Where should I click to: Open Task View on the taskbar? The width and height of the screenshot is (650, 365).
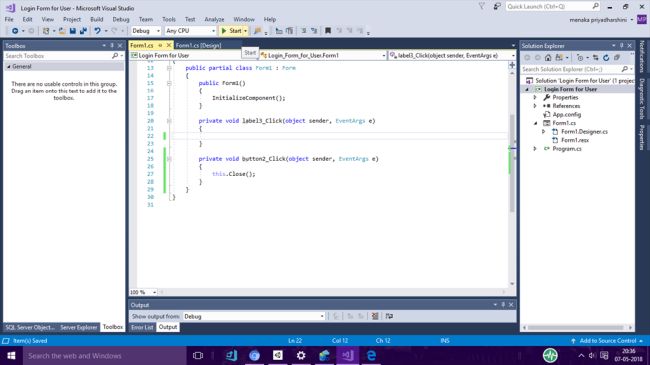198,355
